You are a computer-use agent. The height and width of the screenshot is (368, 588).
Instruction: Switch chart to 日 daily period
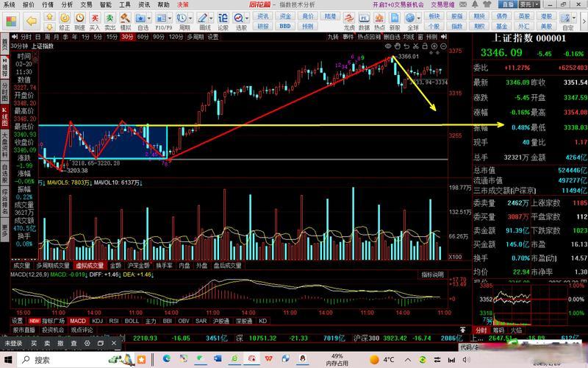point(37,36)
